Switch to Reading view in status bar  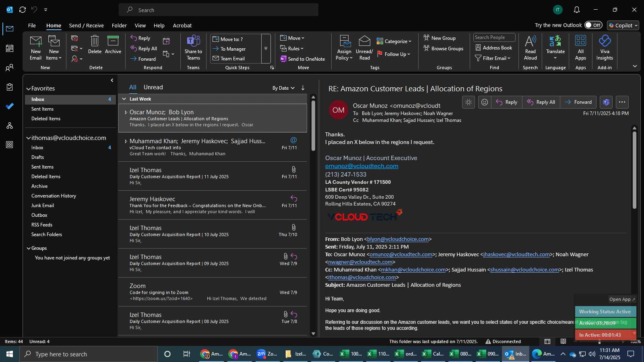[x=563, y=341]
